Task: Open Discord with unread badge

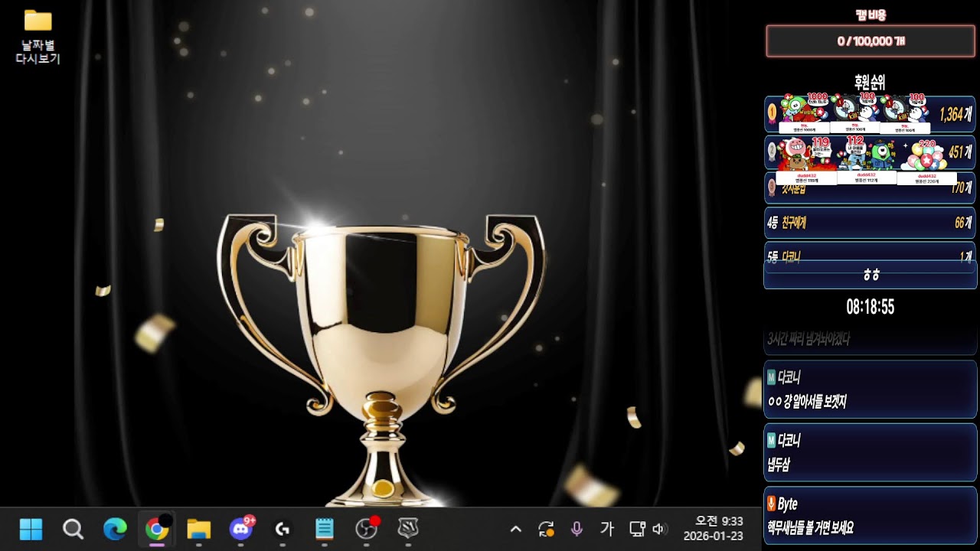Action: tap(241, 529)
